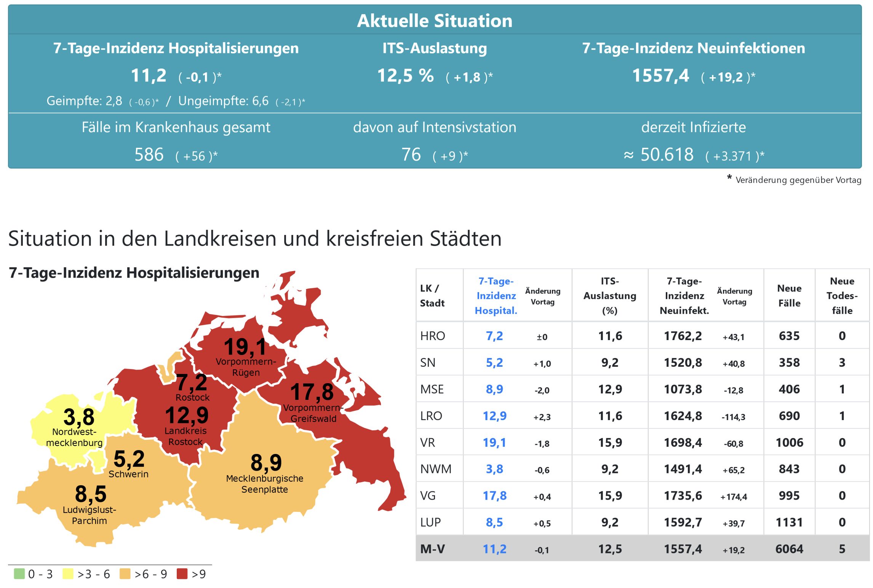The image size is (873, 588).
Task: Select the blue 11,2 total in M-V row
Action: click(494, 549)
